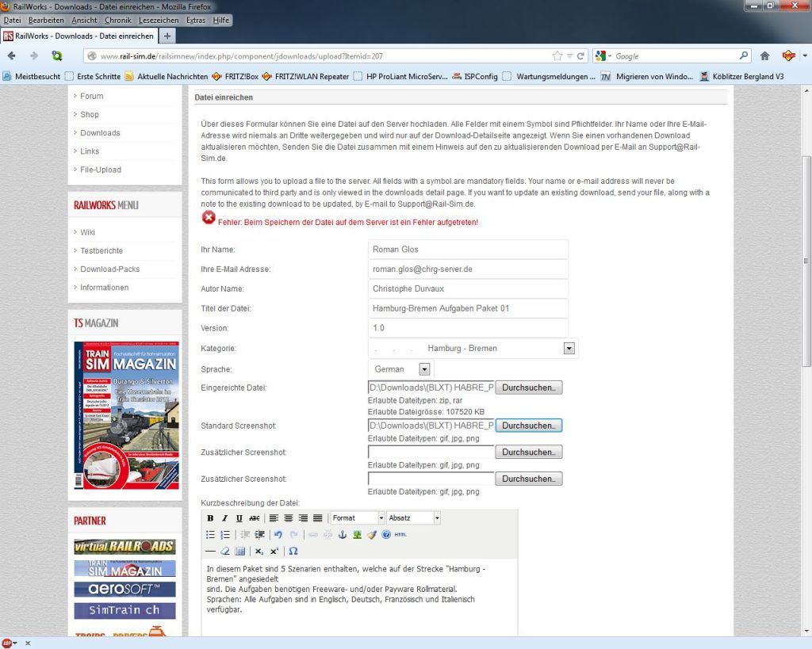Viewport: 812px width, 649px height.
Task: Edit HTML source
Action: (x=400, y=535)
